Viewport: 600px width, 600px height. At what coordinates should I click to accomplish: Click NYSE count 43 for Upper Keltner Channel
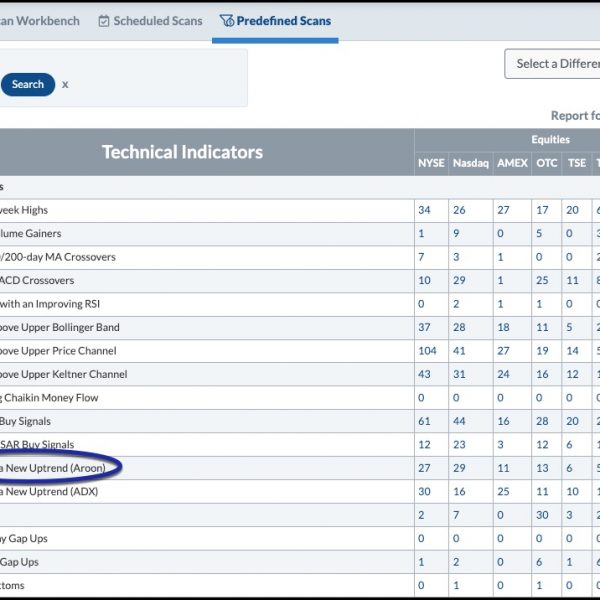(x=424, y=374)
